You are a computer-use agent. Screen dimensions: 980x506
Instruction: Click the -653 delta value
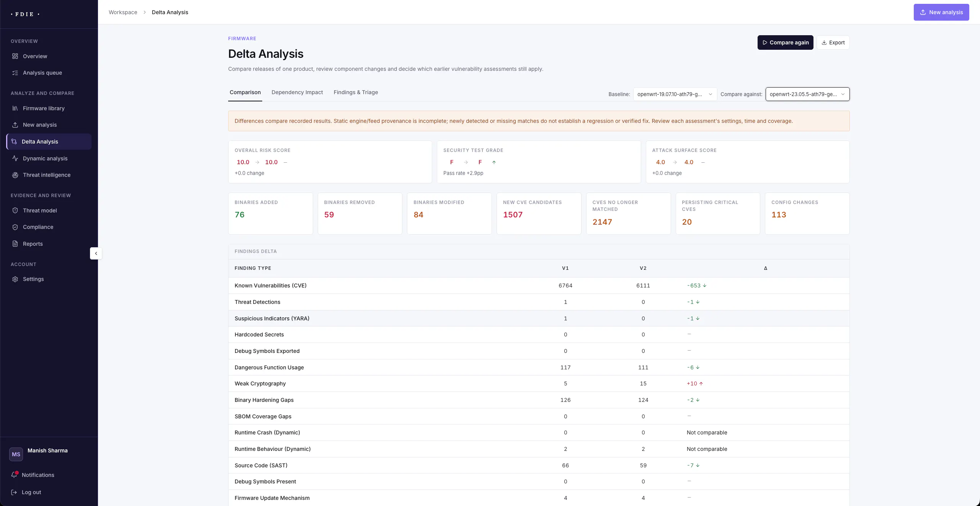pyautogui.click(x=697, y=286)
